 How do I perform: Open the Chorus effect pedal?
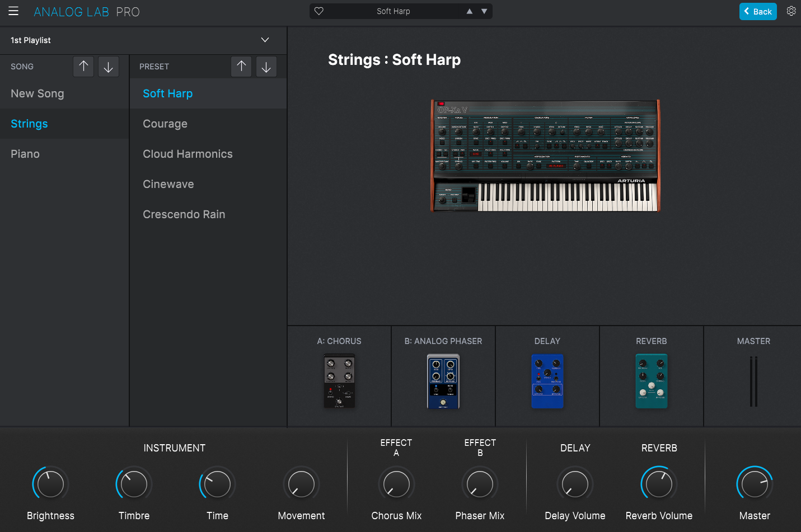click(x=339, y=381)
